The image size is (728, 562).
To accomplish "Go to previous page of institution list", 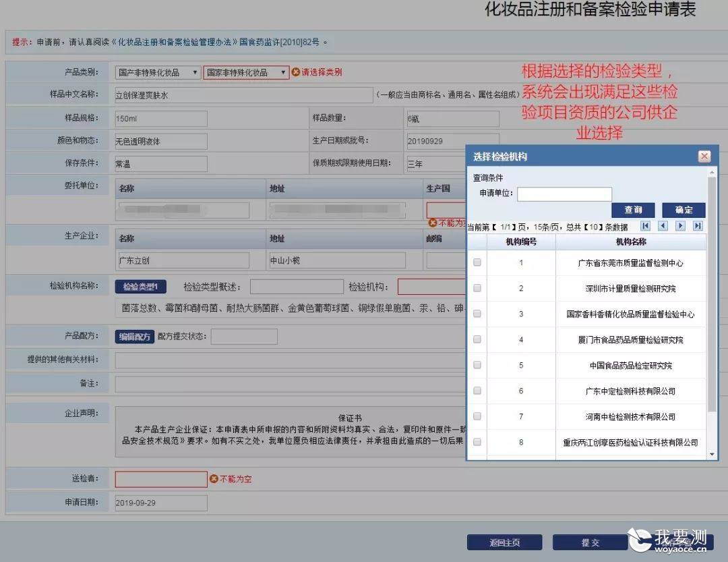I will coord(663,226).
